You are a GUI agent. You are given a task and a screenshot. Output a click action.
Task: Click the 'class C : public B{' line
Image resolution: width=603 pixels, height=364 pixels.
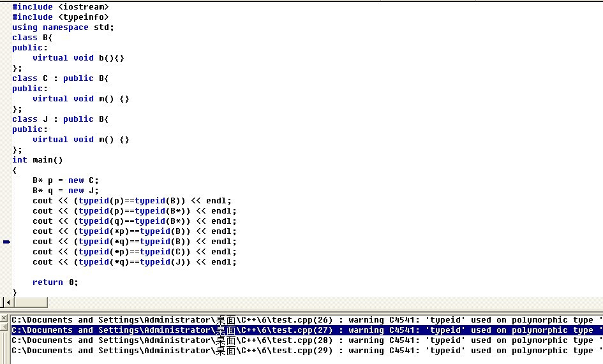pos(61,78)
